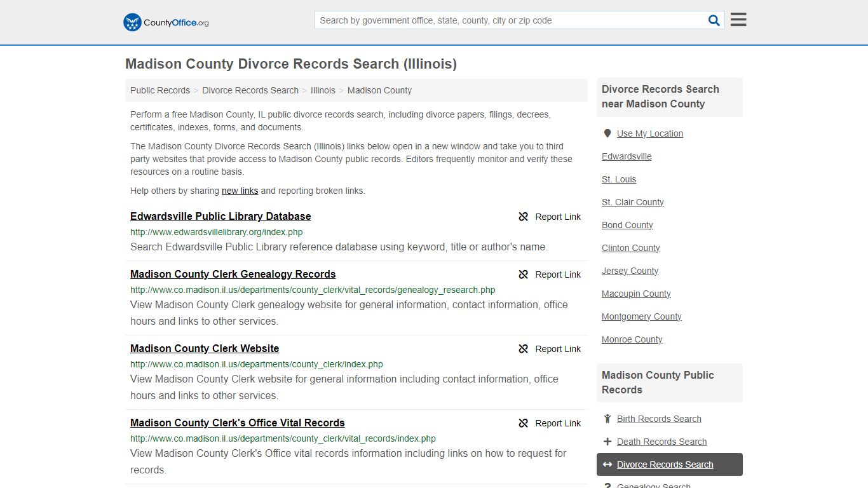868x488 pixels.
Task: Select Use My Location
Action: point(650,133)
